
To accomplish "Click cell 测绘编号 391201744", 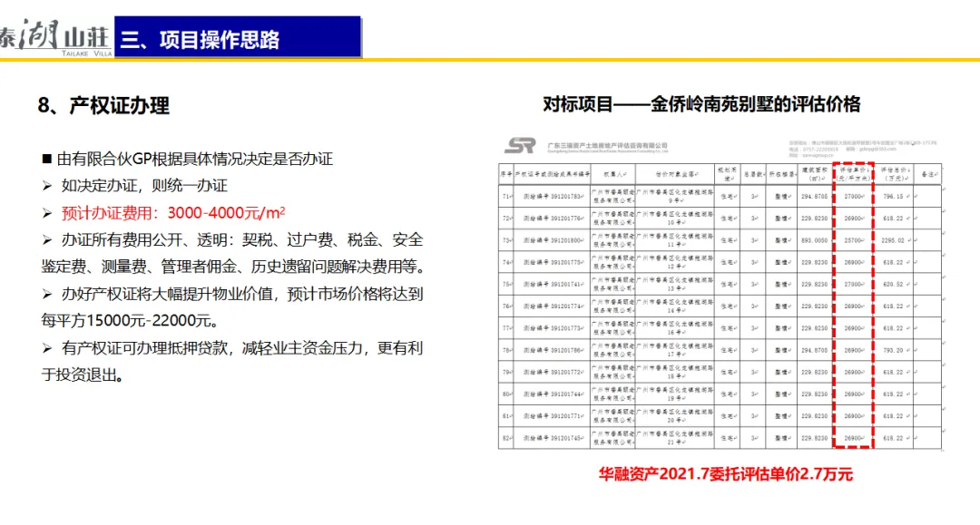I will [x=553, y=394].
